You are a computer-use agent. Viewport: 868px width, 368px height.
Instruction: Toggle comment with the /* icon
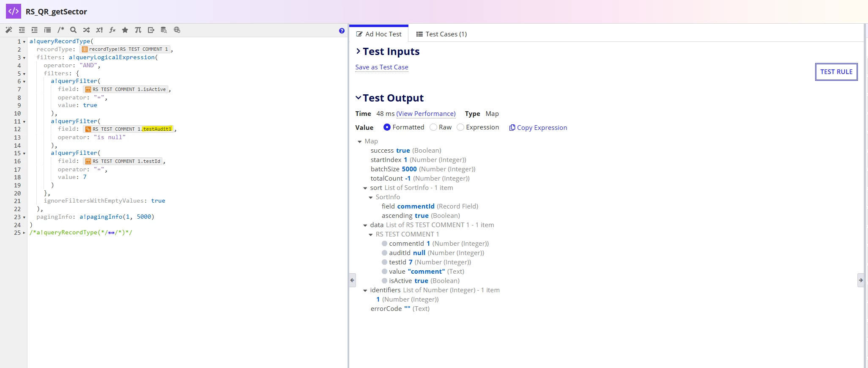(x=60, y=30)
